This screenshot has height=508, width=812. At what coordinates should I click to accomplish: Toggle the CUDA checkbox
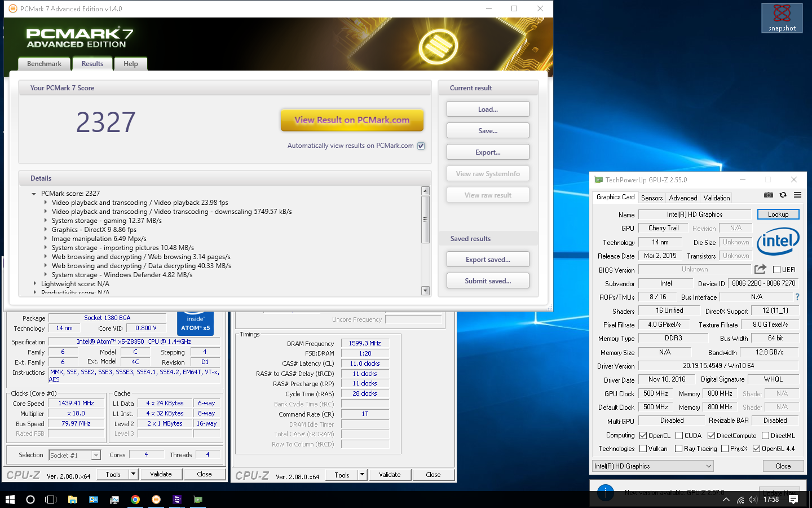tap(679, 435)
